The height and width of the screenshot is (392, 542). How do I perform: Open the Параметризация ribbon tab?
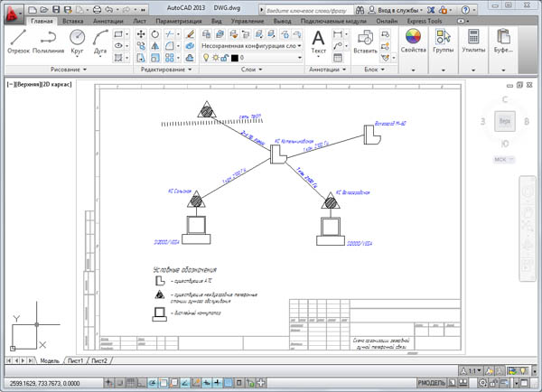179,21
